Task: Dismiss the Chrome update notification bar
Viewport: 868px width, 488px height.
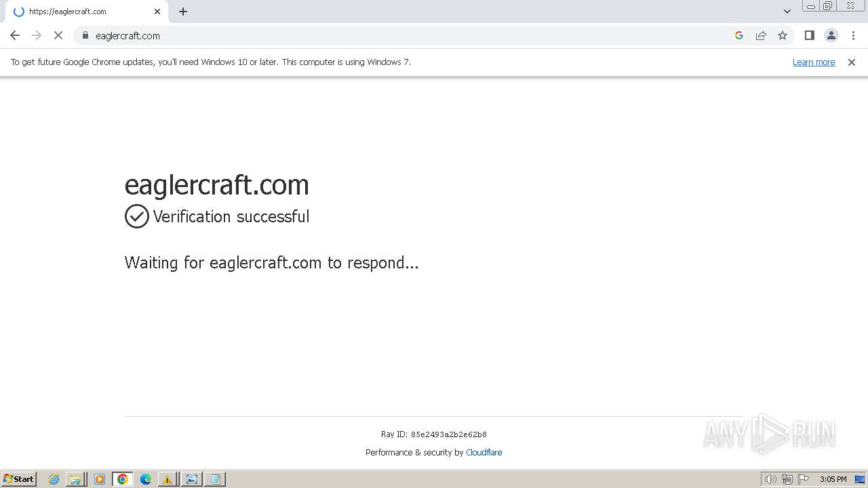Action: tap(852, 62)
